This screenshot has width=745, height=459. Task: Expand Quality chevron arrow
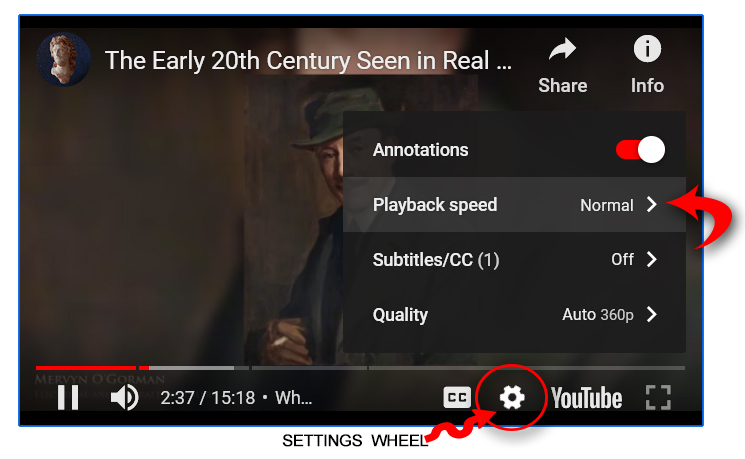pyautogui.click(x=652, y=314)
